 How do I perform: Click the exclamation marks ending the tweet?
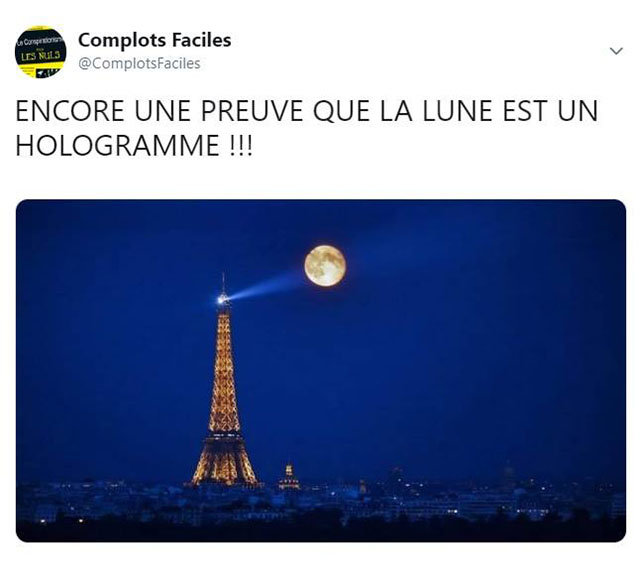(x=239, y=145)
